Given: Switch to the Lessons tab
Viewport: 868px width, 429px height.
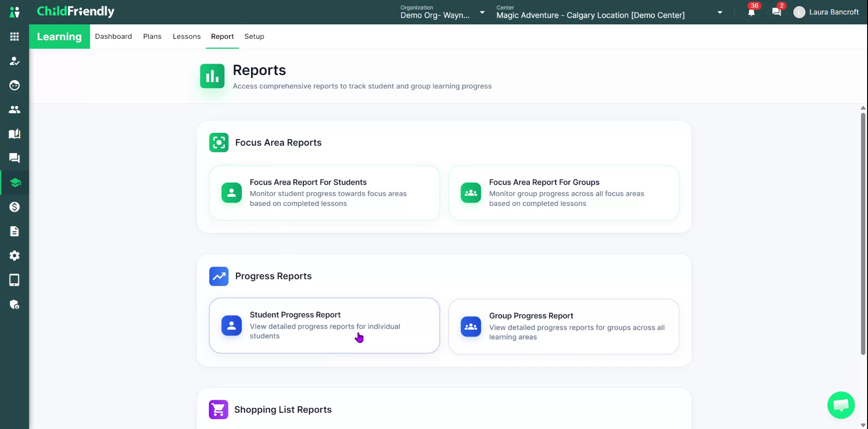Looking at the screenshot, I should point(187,37).
